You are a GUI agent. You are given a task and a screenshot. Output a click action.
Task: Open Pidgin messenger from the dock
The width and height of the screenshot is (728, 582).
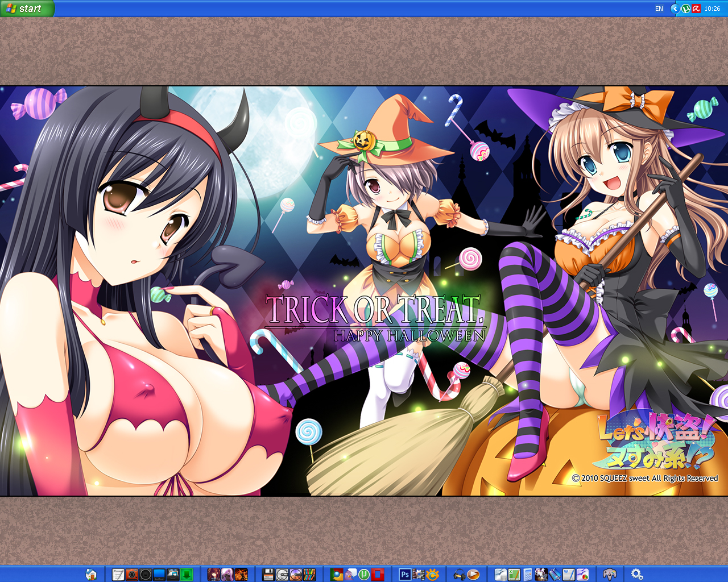tap(350, 575)
